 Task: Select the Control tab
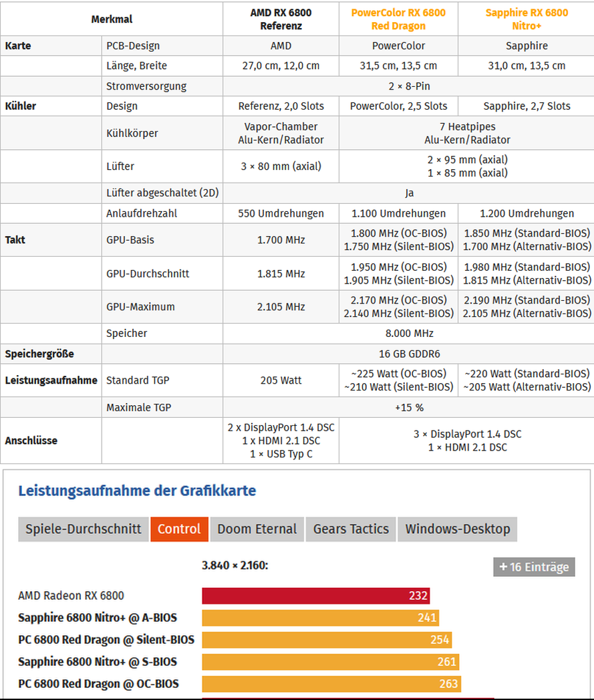pyautogui.click(x=180, y=529)
